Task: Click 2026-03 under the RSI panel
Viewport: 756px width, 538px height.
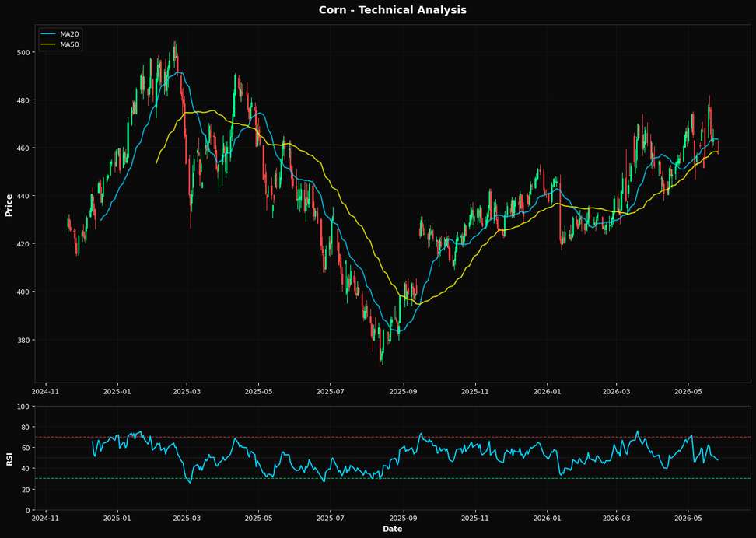Action: (616, 519)
